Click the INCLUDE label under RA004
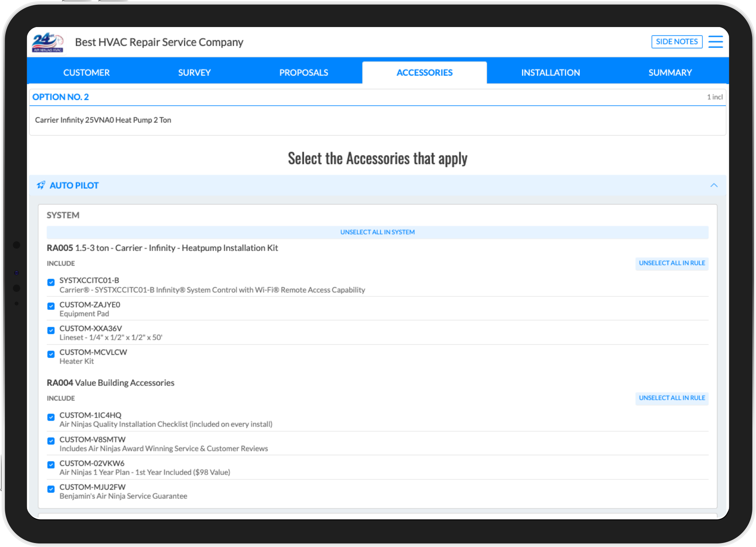Screen dimensions: 756x547 [61, 398]
